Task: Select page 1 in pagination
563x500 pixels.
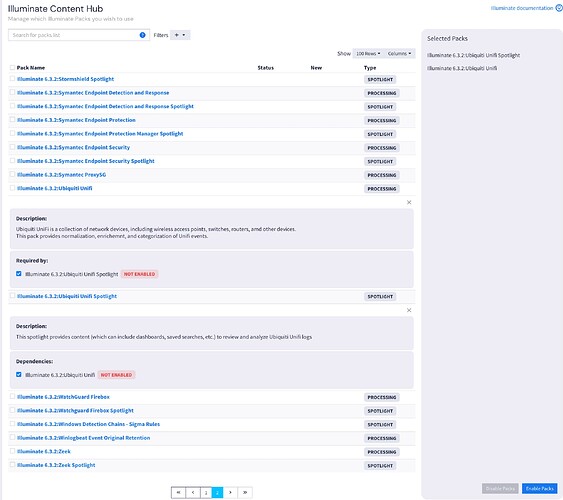Action: [x=206, y=492]
